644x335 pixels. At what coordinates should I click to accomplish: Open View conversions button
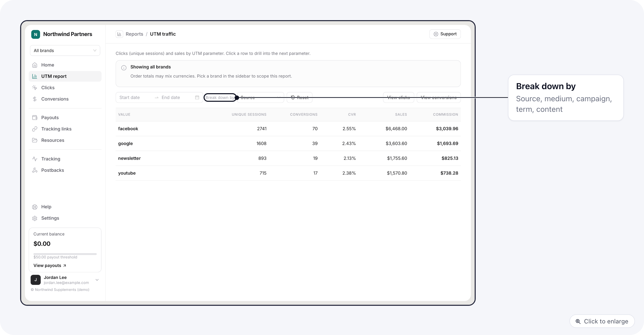click(439, 97)
